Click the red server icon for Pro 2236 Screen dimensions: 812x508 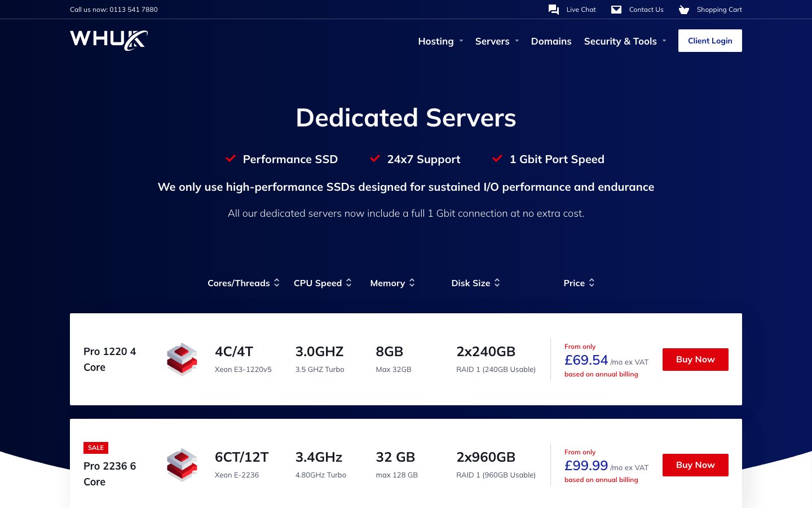click(x=182, y=465)
